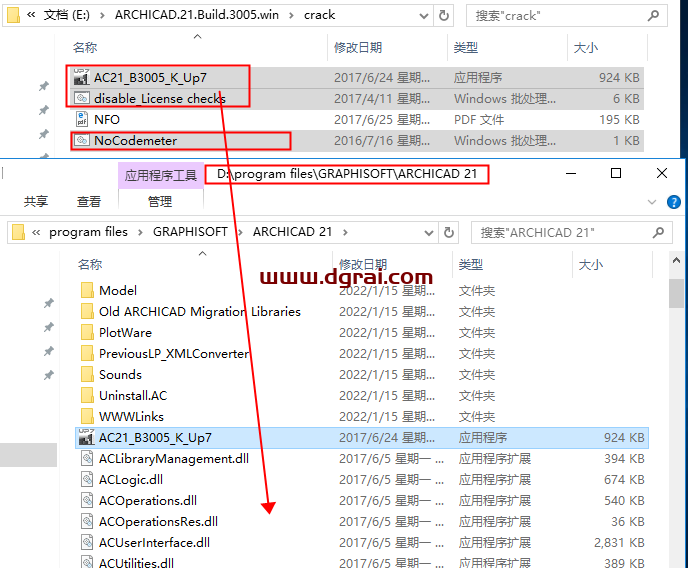Open the 共享 ribbon tab
The width and height of the screenshot is (688, 568).
click(x=36, y=202)
